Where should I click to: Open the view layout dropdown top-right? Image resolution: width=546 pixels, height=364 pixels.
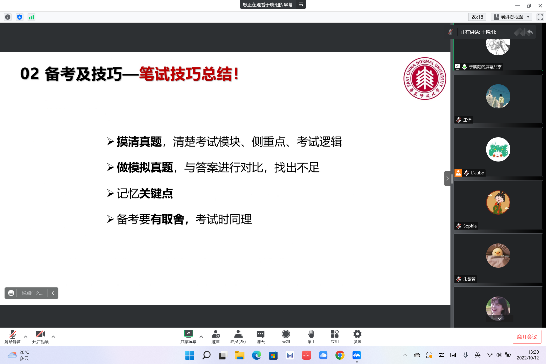pos(512,17)
